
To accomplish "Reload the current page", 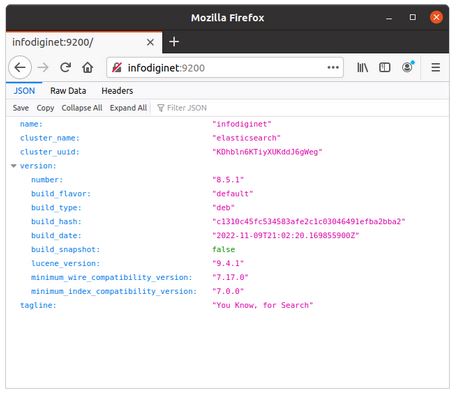I will tap(65, 68).
